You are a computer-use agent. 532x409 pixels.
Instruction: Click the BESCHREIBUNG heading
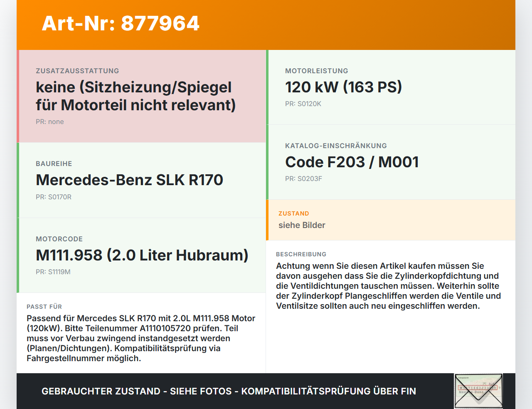pyautogui.click(x=301, y=254)
